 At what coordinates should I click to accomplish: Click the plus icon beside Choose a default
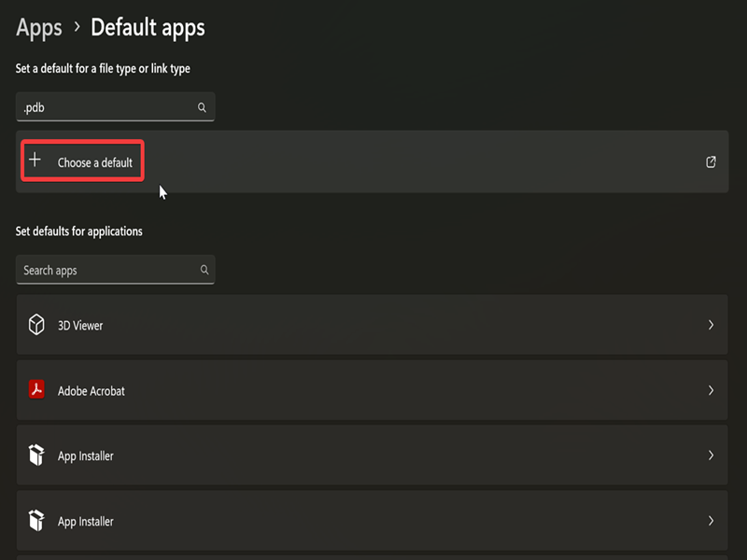(35, 161)
